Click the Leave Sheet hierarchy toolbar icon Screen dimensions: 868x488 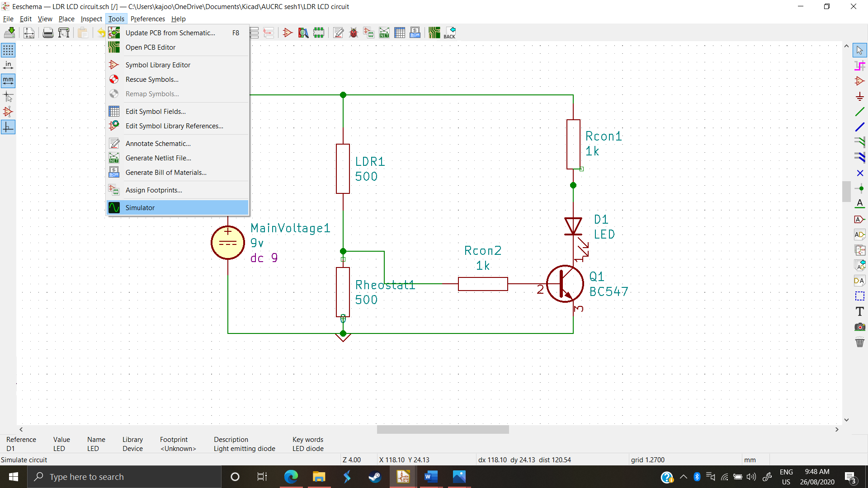[x=269, y=33]
